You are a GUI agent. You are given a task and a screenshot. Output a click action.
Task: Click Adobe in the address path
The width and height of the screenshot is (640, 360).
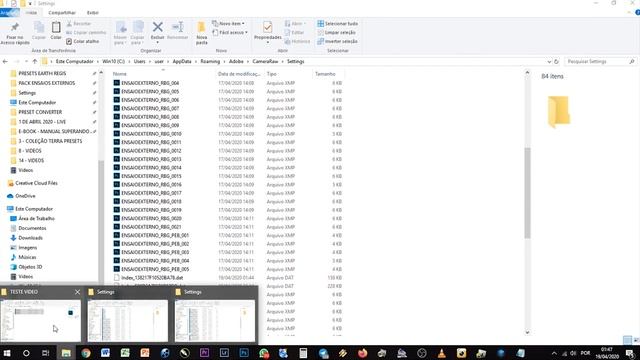pyautogui.click(x=236, y=62)
